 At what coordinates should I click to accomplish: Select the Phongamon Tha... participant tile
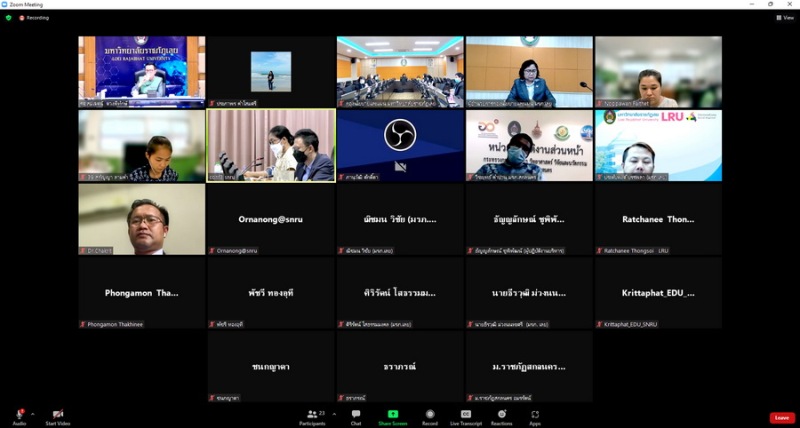click(142, 293)
